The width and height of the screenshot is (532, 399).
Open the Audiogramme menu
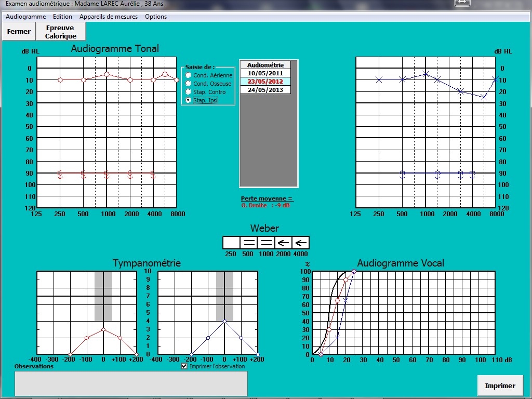click(x=25, y=17)
